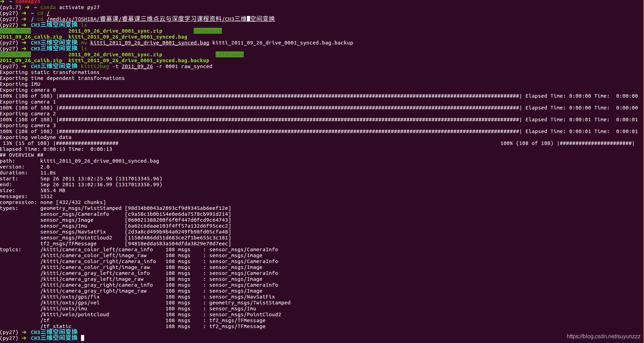Click kitti_2011_09_26_drive_0001_synced.bag.backup in second ls output
The width and height of the screenshot is (644, 343).
pos(139,60)
